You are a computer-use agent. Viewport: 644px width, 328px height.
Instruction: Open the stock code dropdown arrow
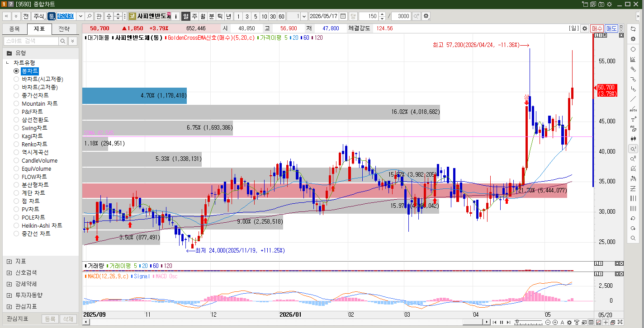(x=80, y=16)
